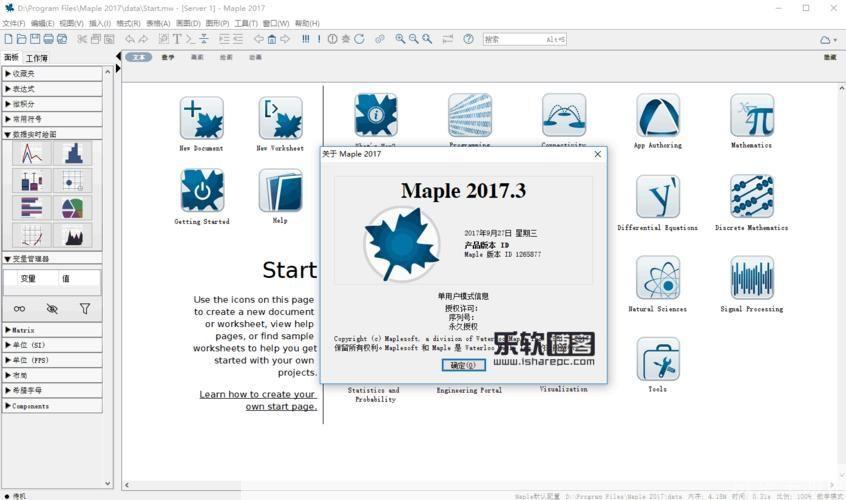
Task: Click the new file toolbar icon
Action: coord(8,39)
